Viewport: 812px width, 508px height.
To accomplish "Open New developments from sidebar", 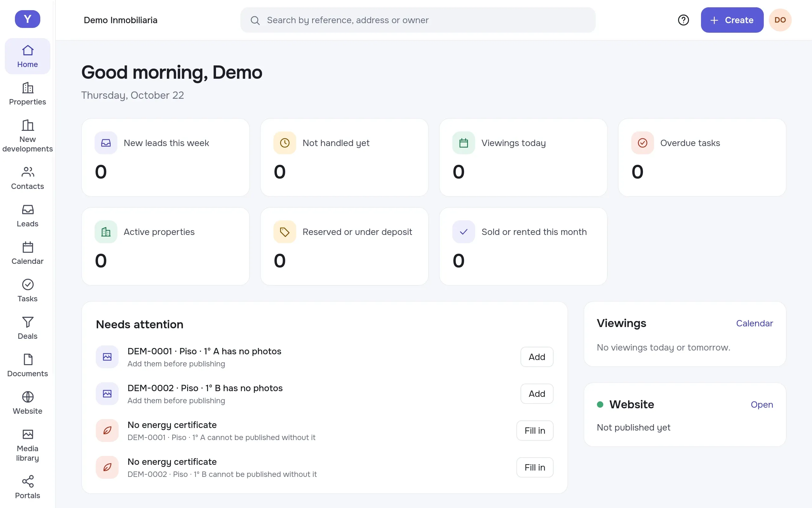I will tap(28, 136).
